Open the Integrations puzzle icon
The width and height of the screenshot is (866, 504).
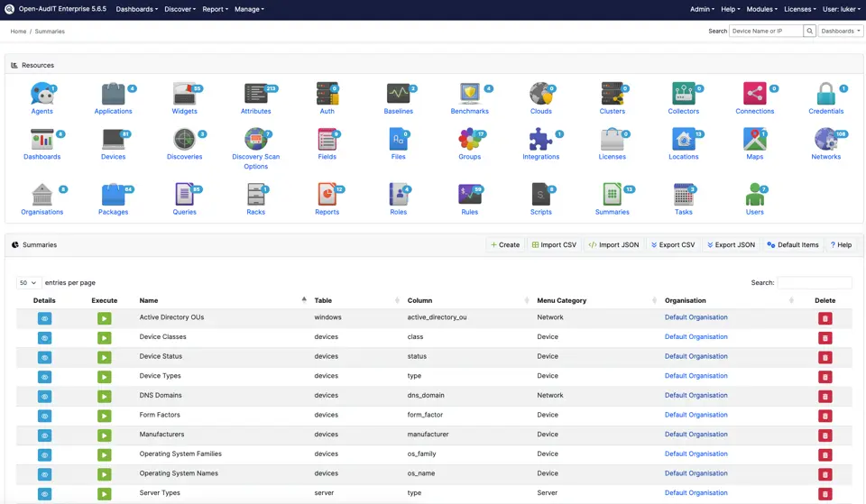coord(540,139)
